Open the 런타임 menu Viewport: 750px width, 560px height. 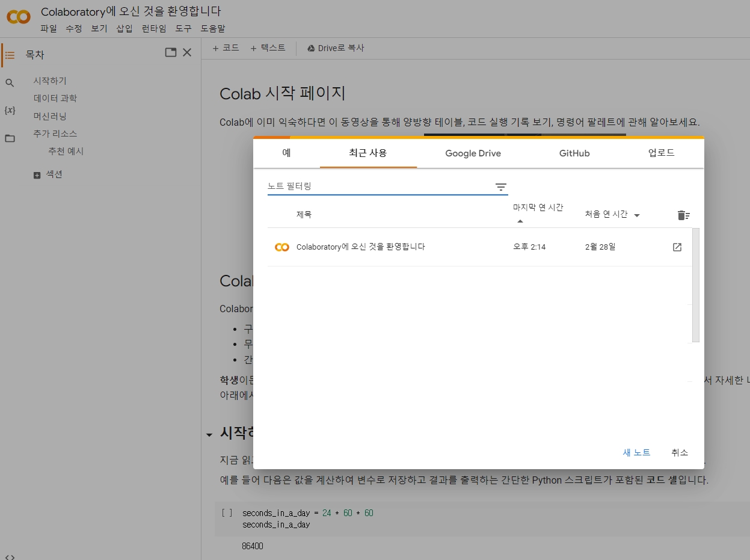coord(154,28)
